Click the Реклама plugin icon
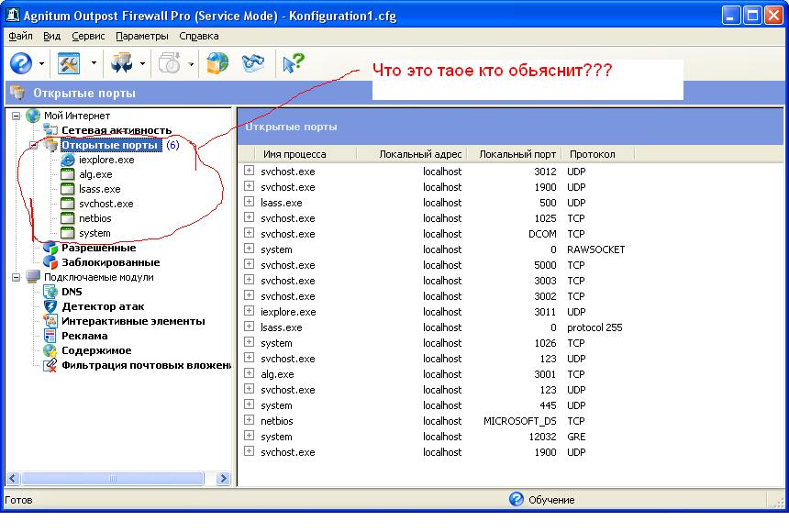789x532 pixels. (x=50, y=336)
